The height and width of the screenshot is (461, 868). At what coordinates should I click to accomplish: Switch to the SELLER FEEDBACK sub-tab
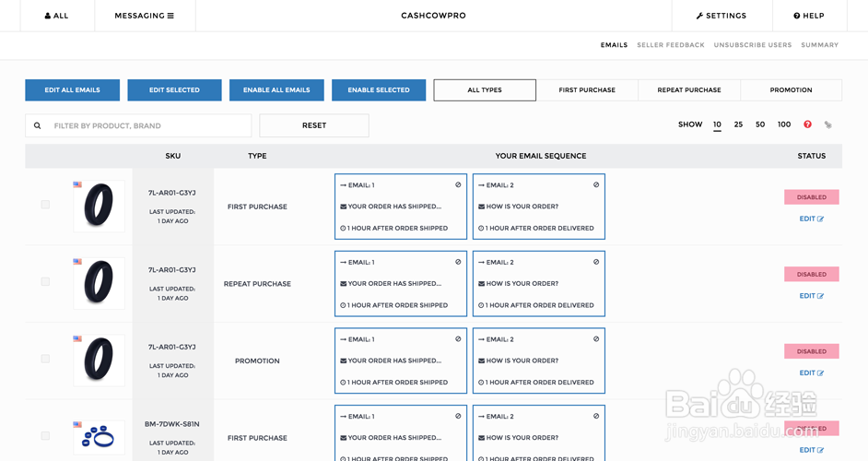(671, 45)
